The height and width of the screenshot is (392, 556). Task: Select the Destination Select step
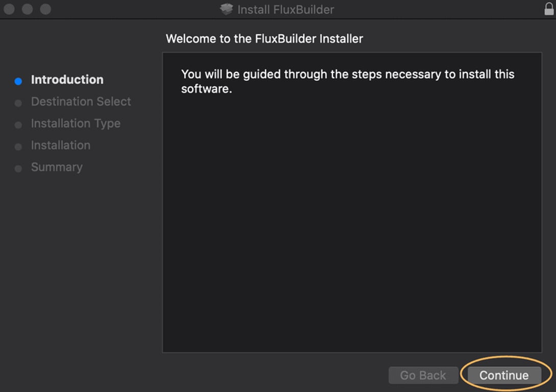click(x=81, y=102)
